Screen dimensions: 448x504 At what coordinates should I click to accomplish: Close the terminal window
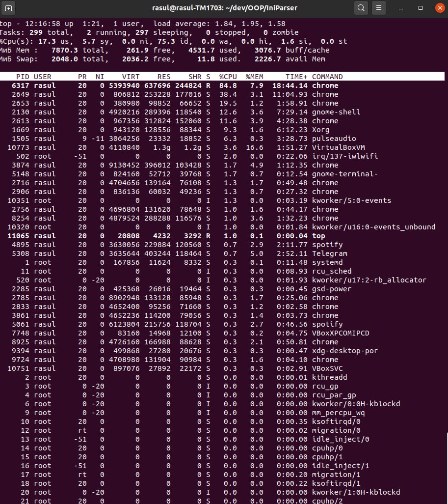(440, 8)
